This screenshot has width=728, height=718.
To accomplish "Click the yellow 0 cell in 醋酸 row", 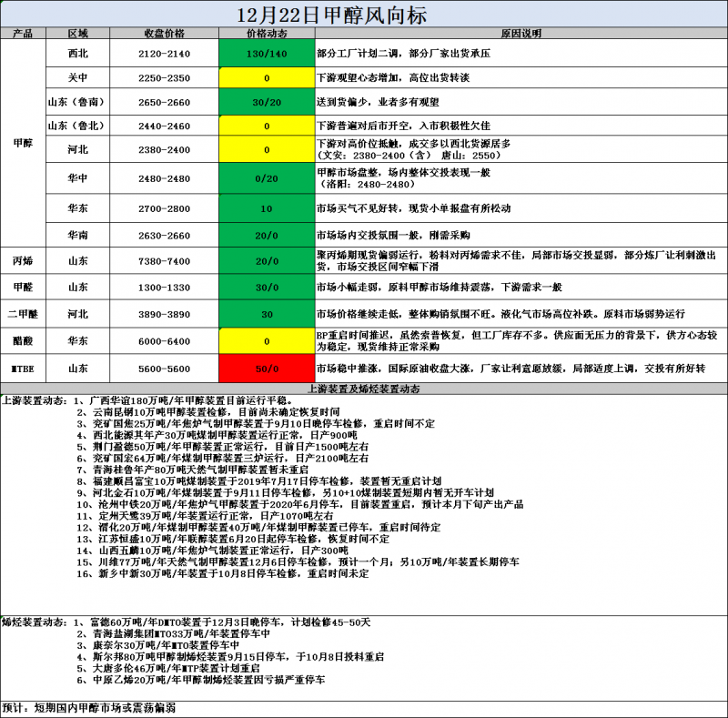I will 267,341.
